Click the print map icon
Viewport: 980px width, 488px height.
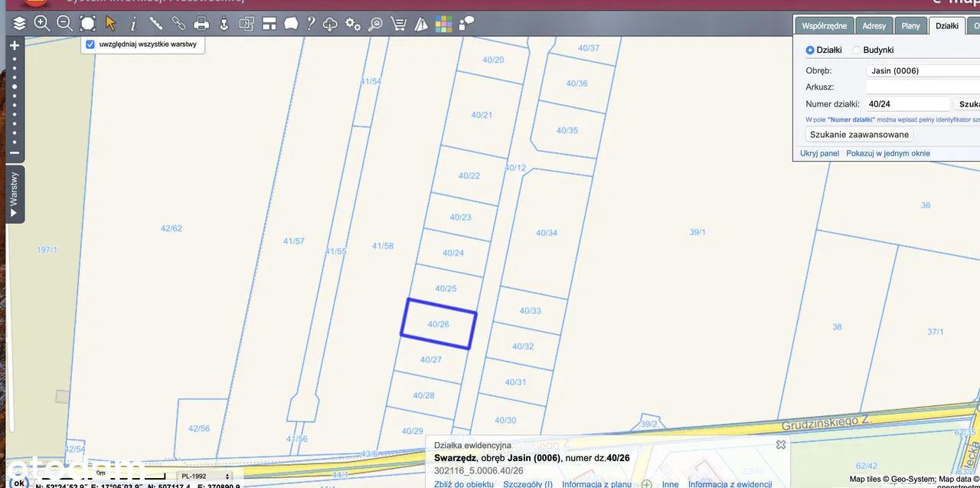click(201, 24)
